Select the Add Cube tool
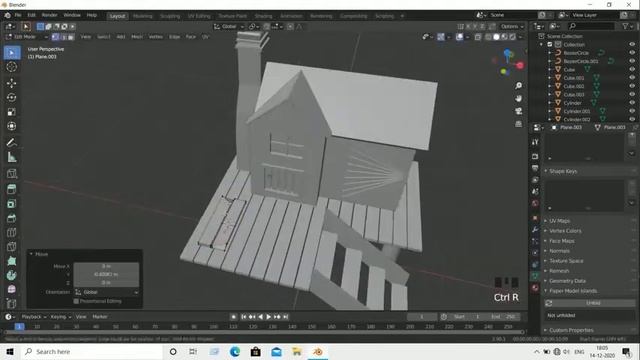640x360 pixels. click(12, 173)
